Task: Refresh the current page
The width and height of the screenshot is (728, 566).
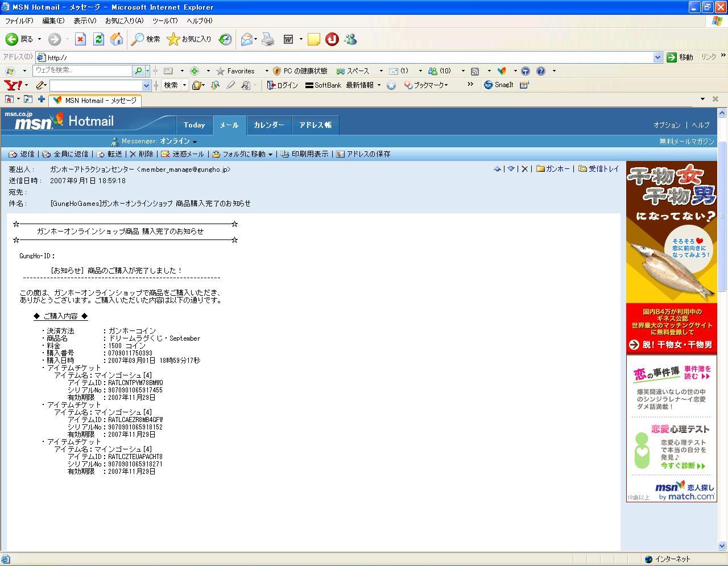Action: pyautogui.click(x=98, y=39)
